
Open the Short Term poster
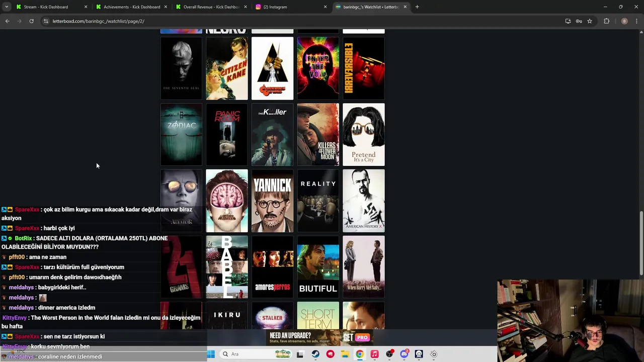pos(318,316)
